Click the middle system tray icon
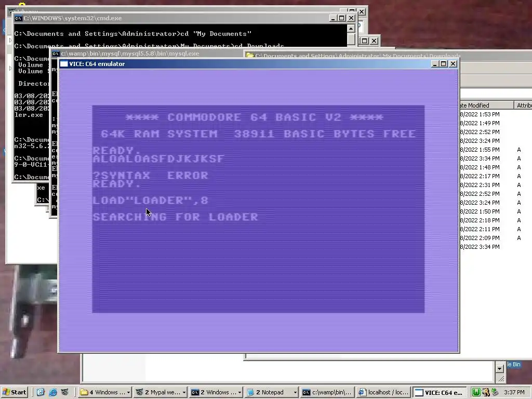The width and height of the screenshot is (532, 399). (x=486, y=392)
